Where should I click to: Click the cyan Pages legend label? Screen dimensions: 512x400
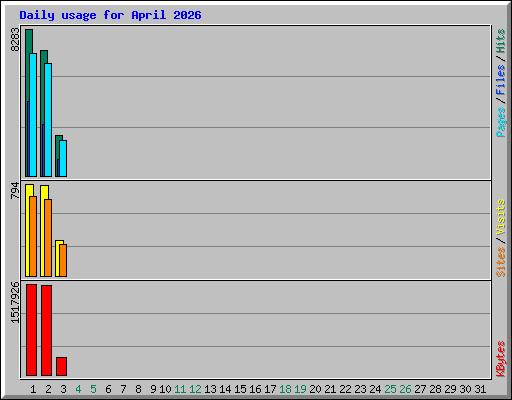coord(501,122)
